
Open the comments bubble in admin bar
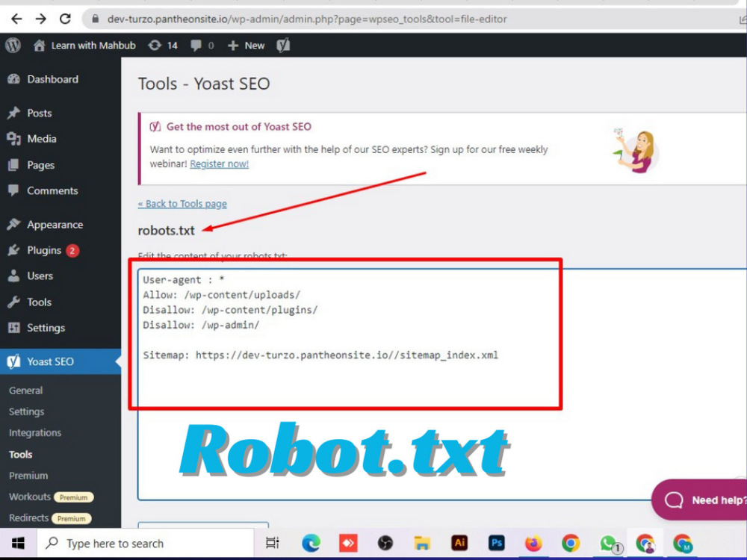click(196, 46)
